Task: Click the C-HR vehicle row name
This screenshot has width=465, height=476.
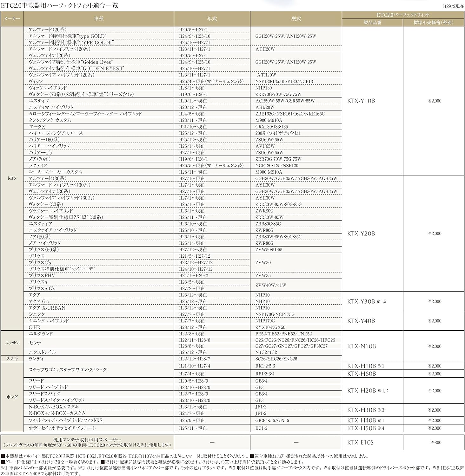Action: (35, 327)
